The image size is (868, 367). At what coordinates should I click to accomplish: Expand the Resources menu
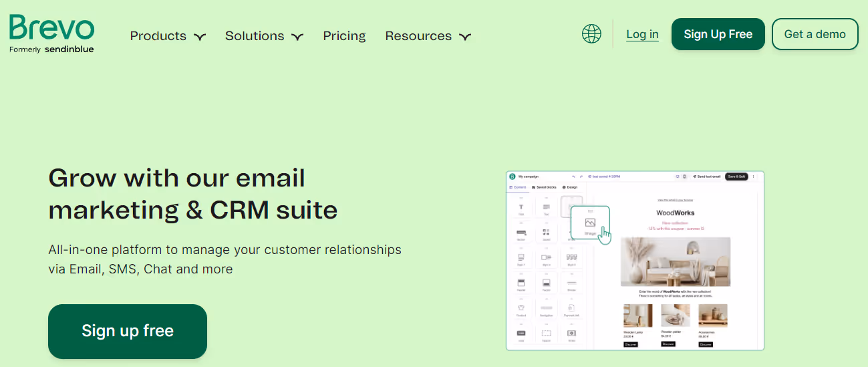point(428,36)
